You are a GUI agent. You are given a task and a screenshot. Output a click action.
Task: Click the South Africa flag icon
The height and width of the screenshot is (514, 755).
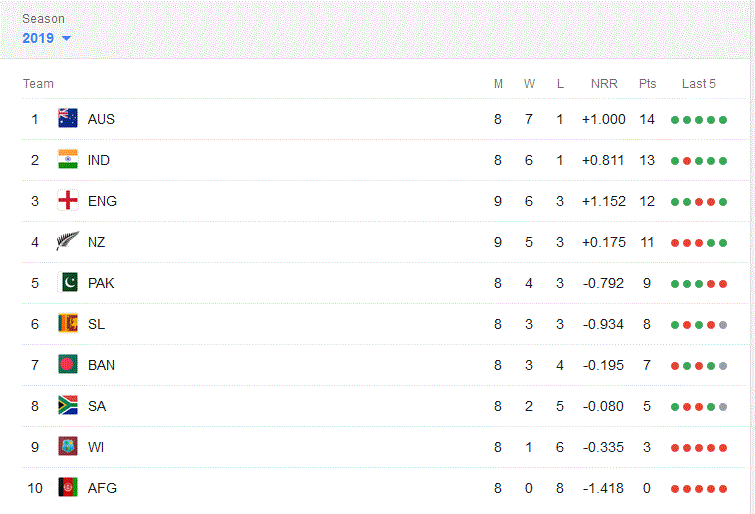[x=68, y=405]
